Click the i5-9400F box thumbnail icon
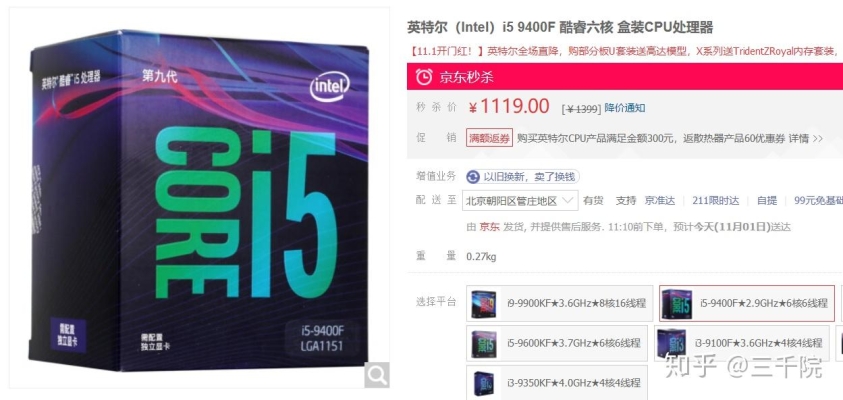Screen dimensions: 843x400 coord(676,304)
